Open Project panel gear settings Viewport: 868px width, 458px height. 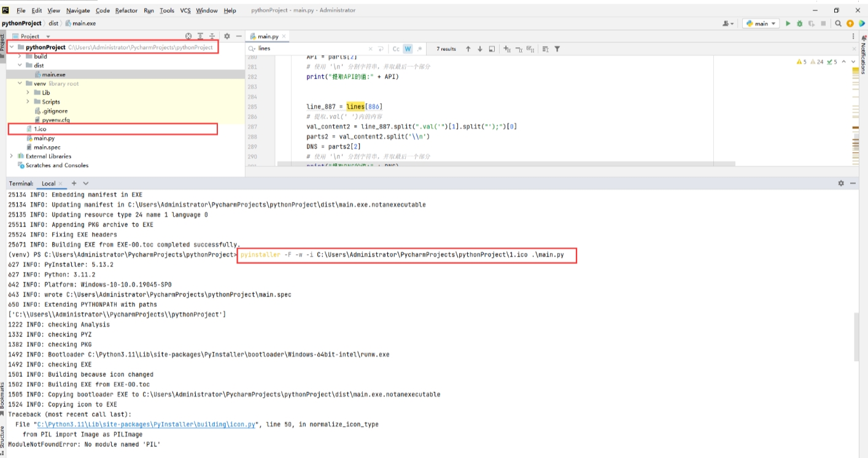pos(227,36)
